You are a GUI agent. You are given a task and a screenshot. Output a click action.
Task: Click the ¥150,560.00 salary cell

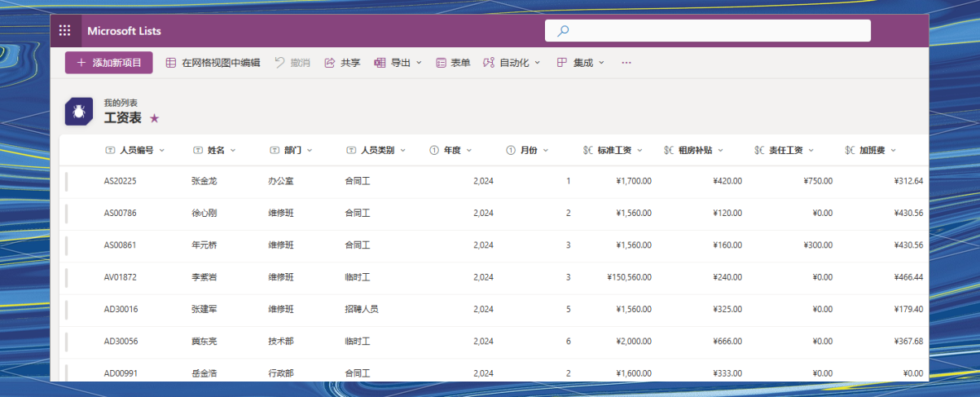629,277
